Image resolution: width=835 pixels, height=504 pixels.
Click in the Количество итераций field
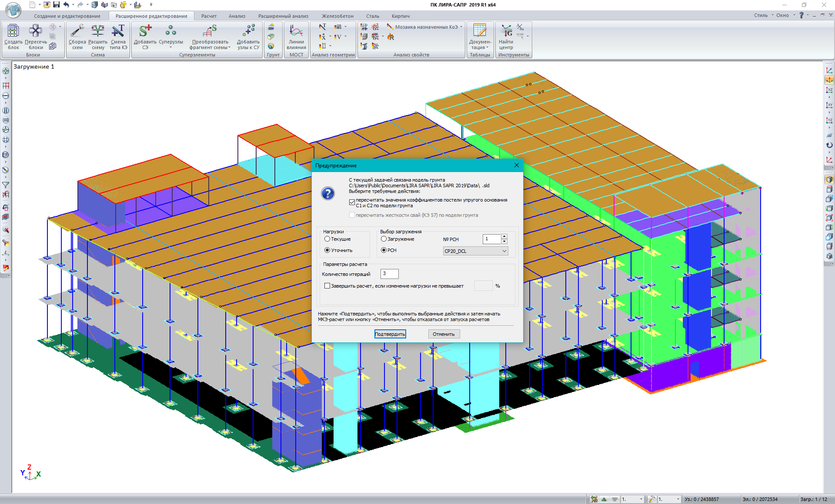tap(389, 274)
